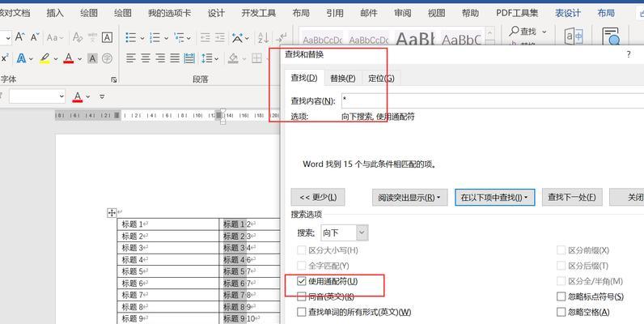
Task: Shrink font size with the smaller A icon
Action: [x=35, y=37]
